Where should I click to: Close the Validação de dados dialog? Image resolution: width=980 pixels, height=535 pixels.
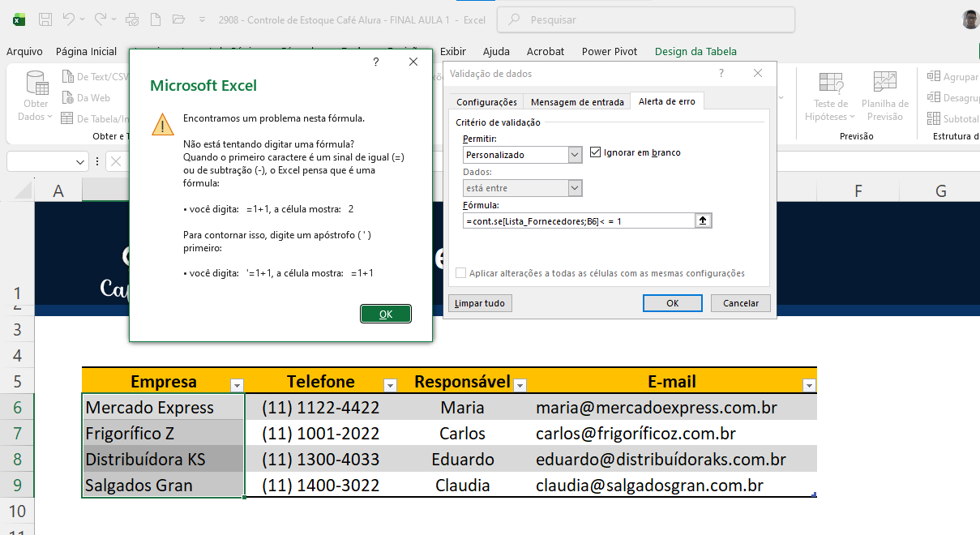point(758,73)
